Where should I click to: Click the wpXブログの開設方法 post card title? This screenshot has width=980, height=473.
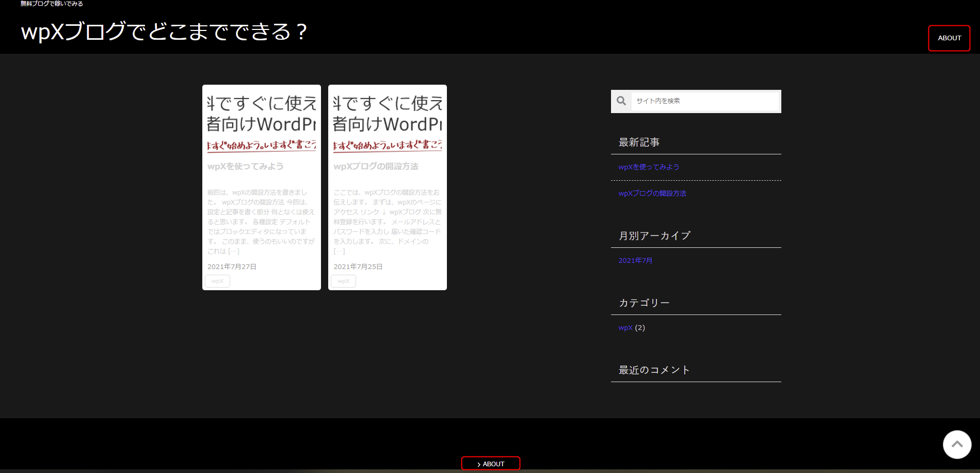pos(376,166)
